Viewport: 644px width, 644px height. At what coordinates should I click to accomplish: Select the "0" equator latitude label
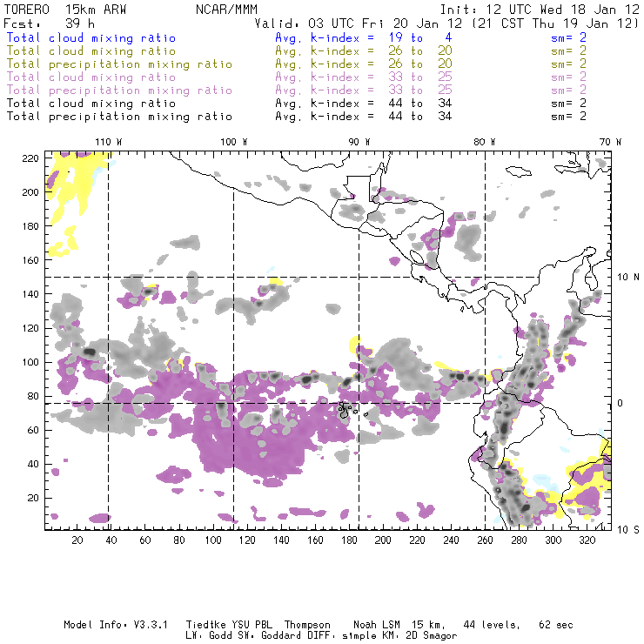pos(621,403)
